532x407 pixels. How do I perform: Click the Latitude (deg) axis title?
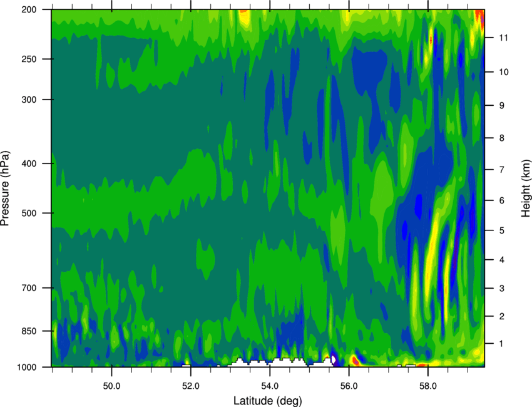pyautogui.click(x=268, y=401)
